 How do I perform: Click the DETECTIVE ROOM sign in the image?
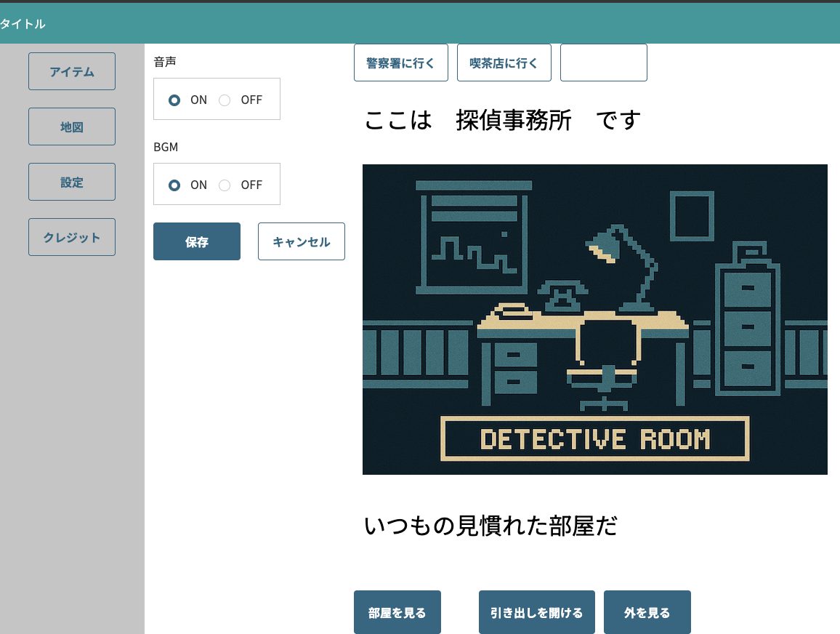(595, 438)
